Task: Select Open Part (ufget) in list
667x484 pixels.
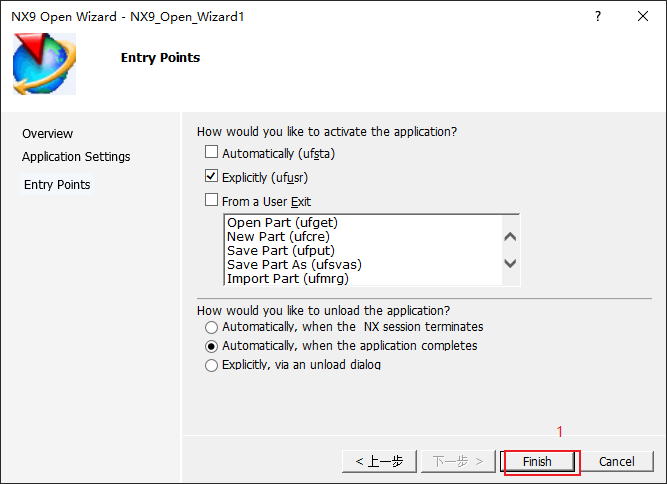Action: 282,222
